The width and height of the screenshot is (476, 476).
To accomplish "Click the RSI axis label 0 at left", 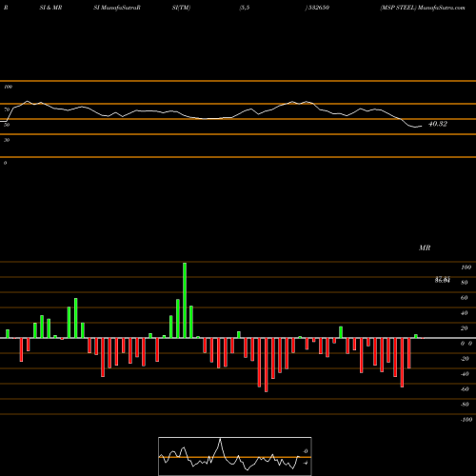I will (x=5, y=163).
